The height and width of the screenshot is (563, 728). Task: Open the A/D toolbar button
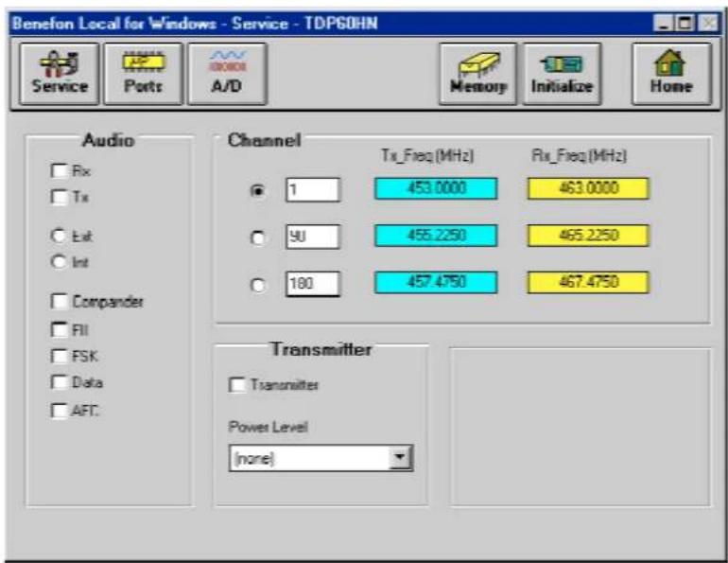[x=227, y=74]
